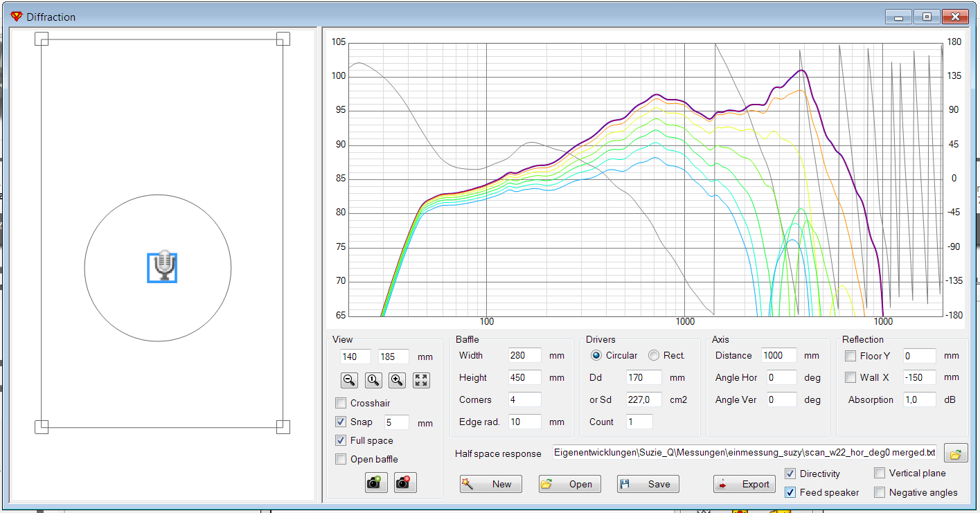Image resolution: width=980 pixels, height=513 pixels.
Task: Remove snapshot with red-x camera icon
Action: tap(405, 483)
